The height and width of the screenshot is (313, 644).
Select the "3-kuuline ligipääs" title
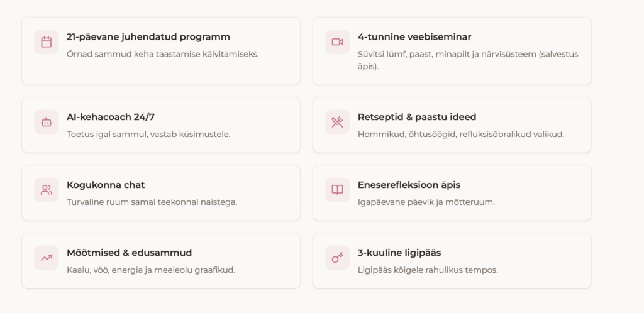pos(399,253)
